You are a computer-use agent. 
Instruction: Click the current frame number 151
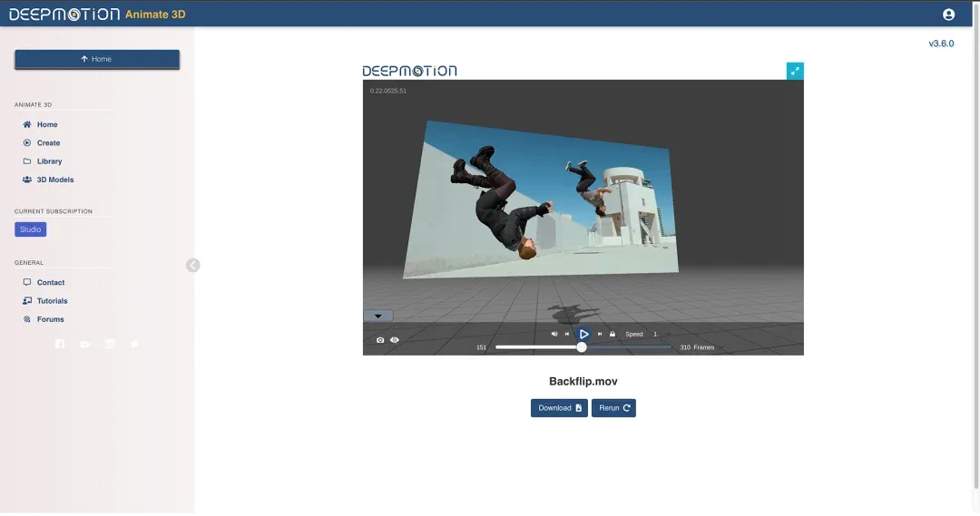(x=481, y=347)
